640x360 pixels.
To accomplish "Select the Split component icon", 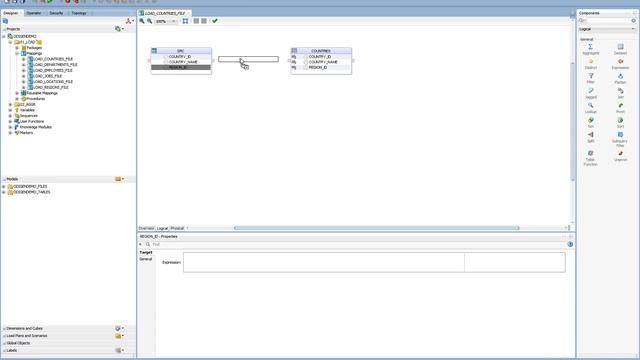I will (x=591, y=135).
